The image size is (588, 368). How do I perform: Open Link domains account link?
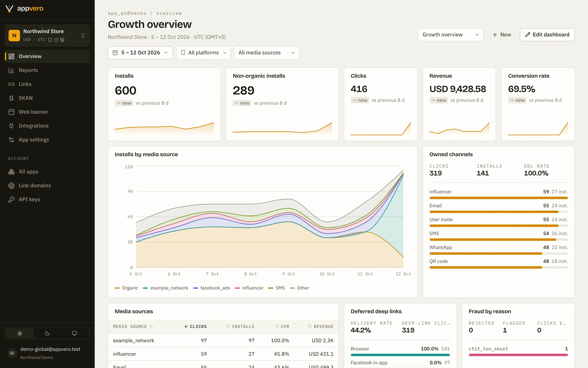47,185
